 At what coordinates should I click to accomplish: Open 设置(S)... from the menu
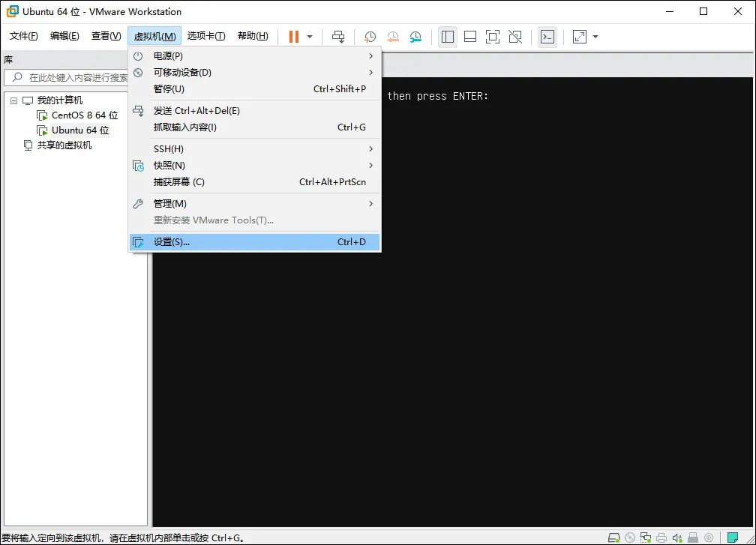tap(254, 242)
